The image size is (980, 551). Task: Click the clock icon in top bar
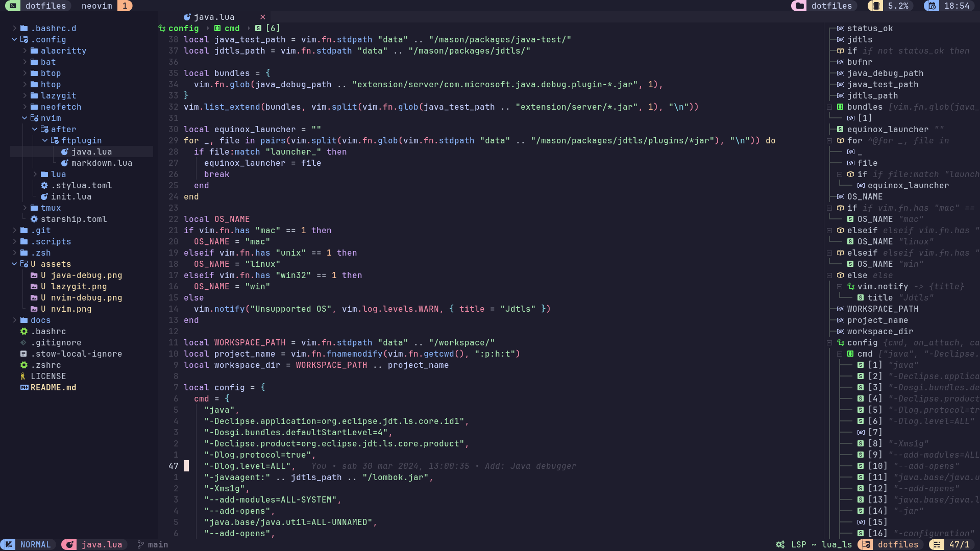[x=932, y=6]
